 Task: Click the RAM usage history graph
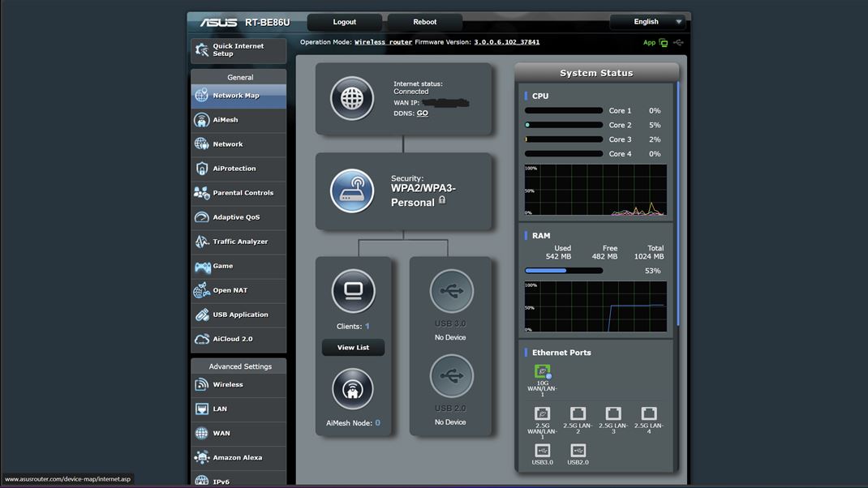click(595, 306)
